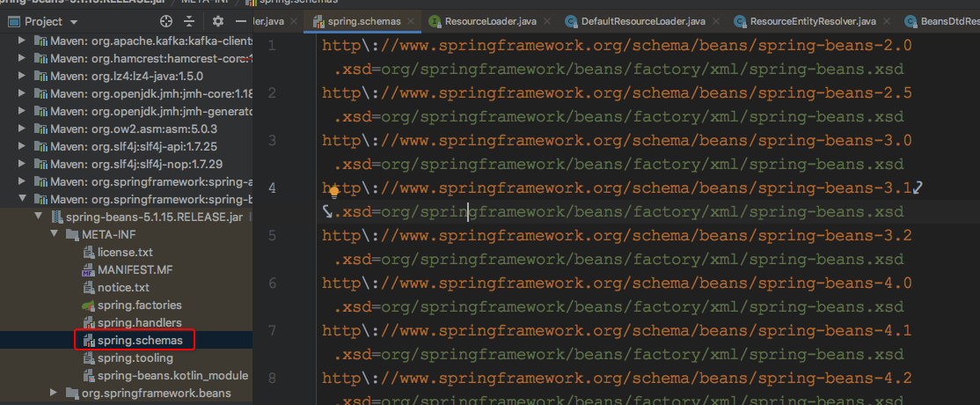The width and height of the screenshot is (980, 405).
Task: Click library icon beside org.ow2.asm entry
Action: (x=41, y=129)
